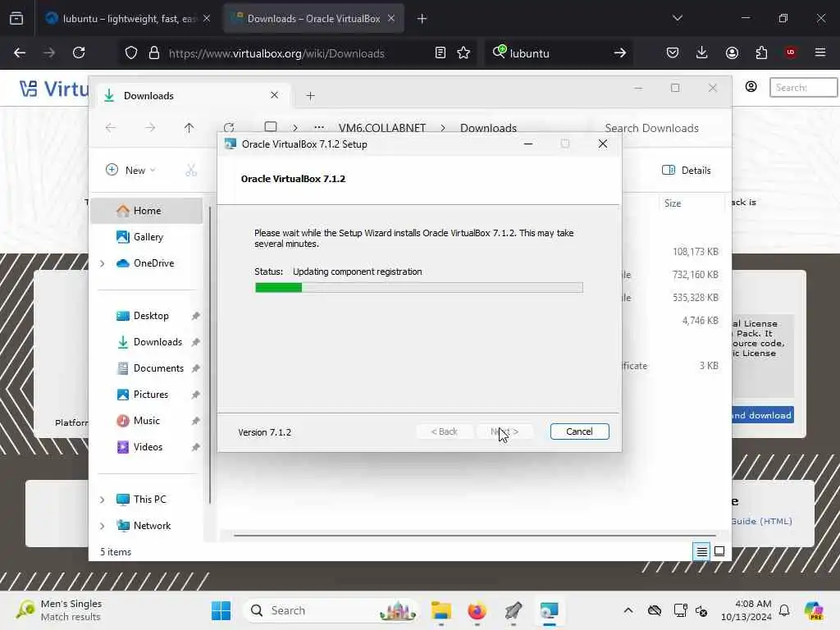Click the search go arrow in Firefox
Screen dimensions: 840x630
point(620,52)
